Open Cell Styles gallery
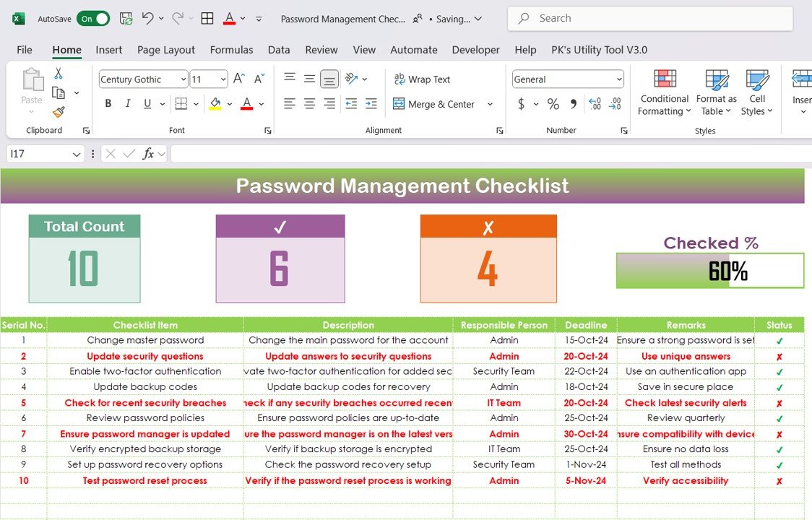This screenshot has height=520, width=812. click(756, 92)
